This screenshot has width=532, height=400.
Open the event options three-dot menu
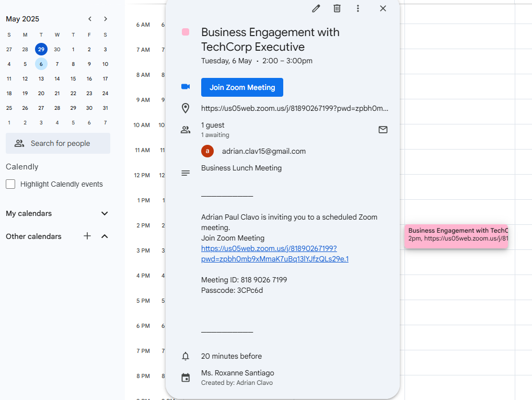(358, 8)
